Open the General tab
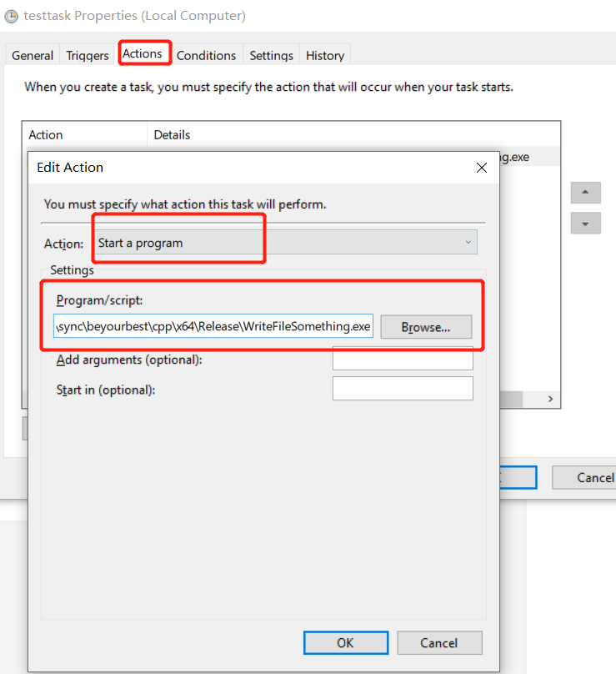 pyautogui.click(x=33, y=55)
